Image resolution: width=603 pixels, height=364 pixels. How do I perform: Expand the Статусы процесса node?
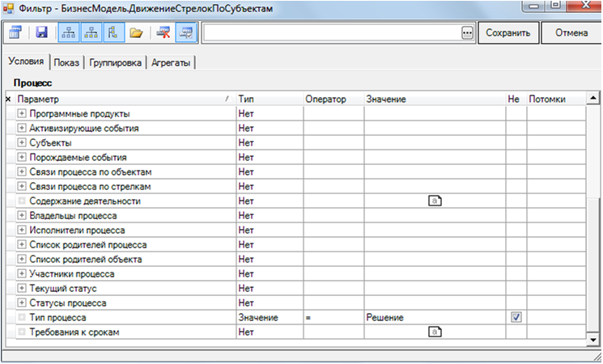22,303
